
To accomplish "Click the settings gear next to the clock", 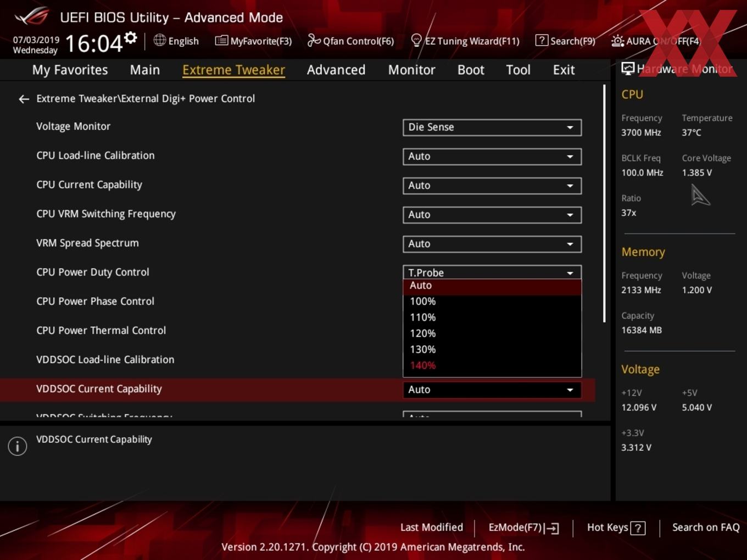I will [x=130, y=37].
